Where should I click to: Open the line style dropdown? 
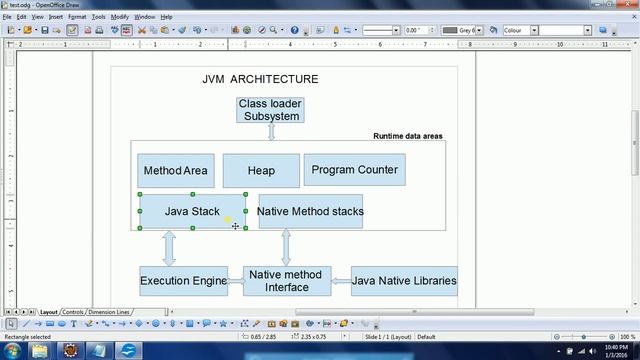pyautogui.click(x=396, y=30)
